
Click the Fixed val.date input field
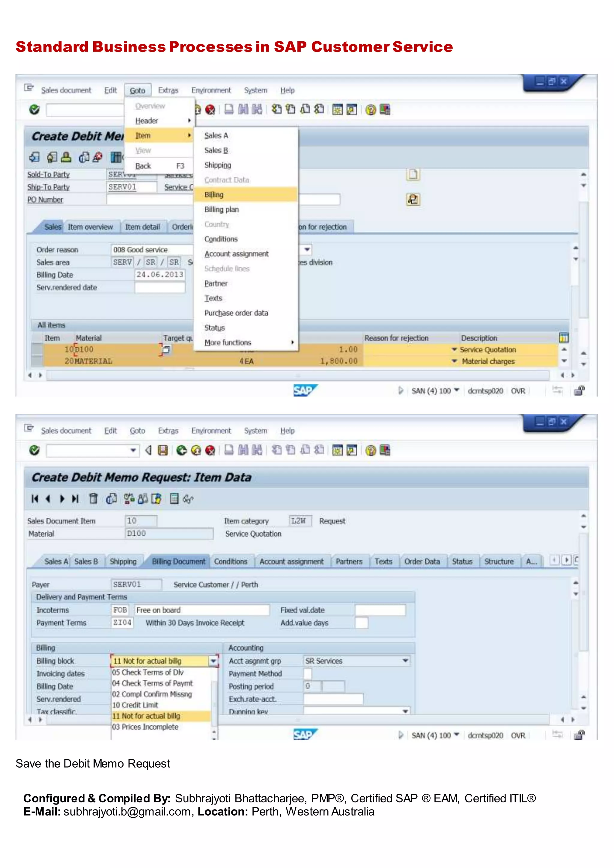click(380, 610)
